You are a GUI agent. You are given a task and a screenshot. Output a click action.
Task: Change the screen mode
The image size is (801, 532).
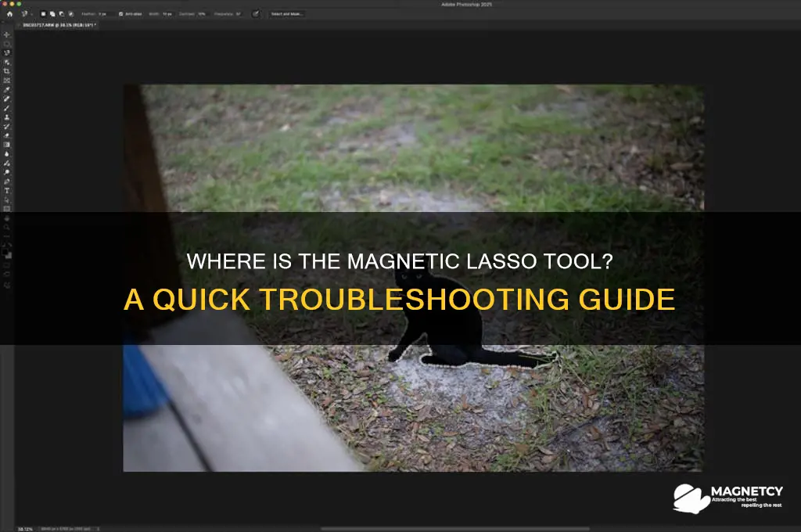(6, 275)
